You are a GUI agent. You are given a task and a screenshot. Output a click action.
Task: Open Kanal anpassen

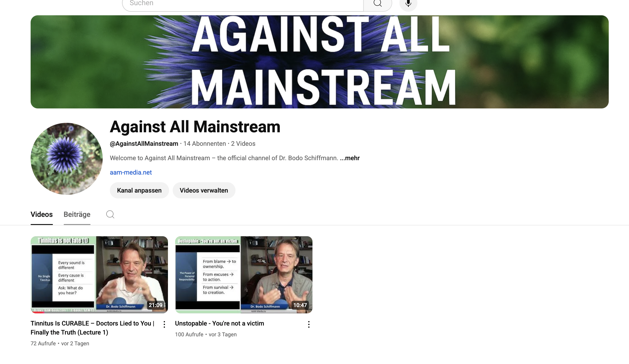(139, 190)
